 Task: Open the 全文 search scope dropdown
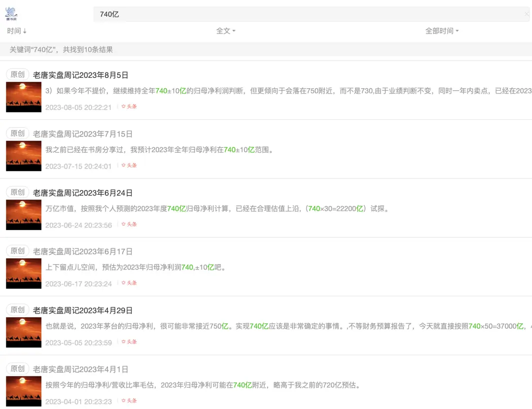pos(226,31)
